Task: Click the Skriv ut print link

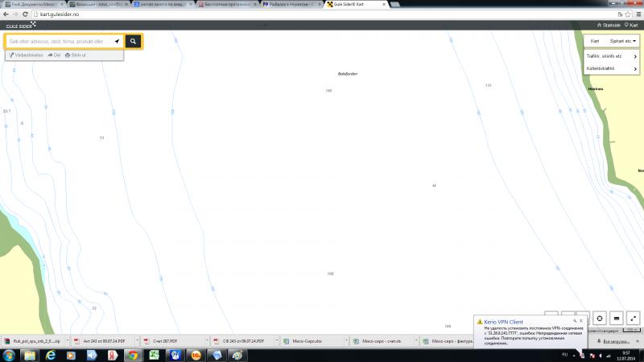Action: (x=76, y=55)
